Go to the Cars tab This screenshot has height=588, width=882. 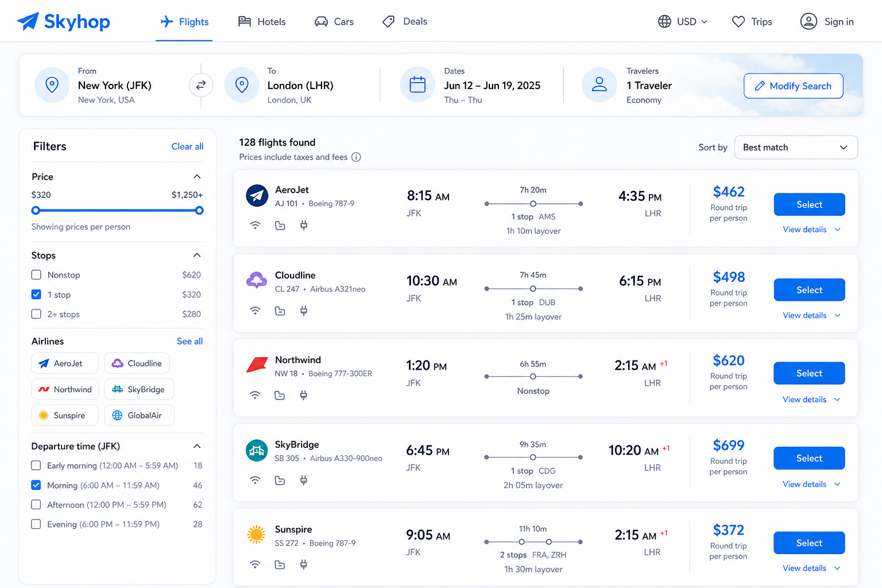pos(334,22)
